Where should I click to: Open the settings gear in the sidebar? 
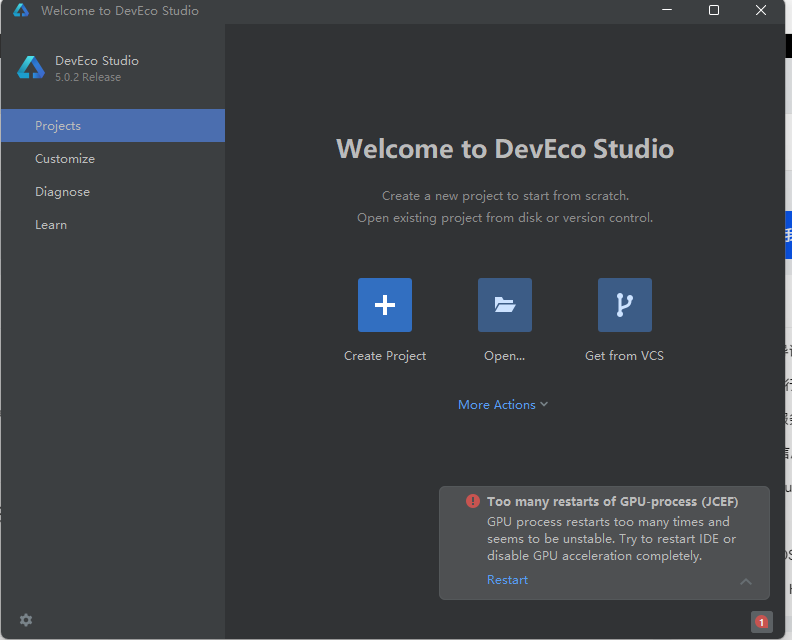[26, 620]
